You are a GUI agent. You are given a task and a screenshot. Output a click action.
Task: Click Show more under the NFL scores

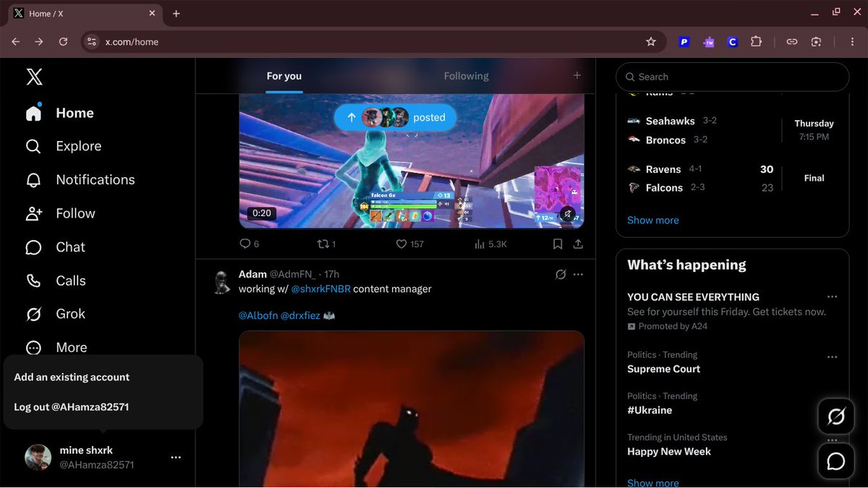(x=653, y=221)
